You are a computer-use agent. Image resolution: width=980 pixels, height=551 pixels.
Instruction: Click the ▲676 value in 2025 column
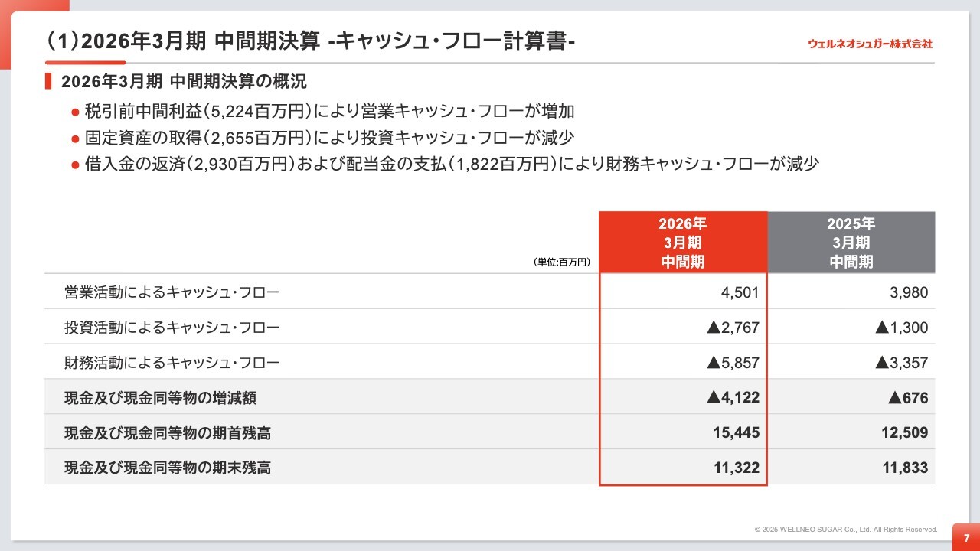click(908, 398)
